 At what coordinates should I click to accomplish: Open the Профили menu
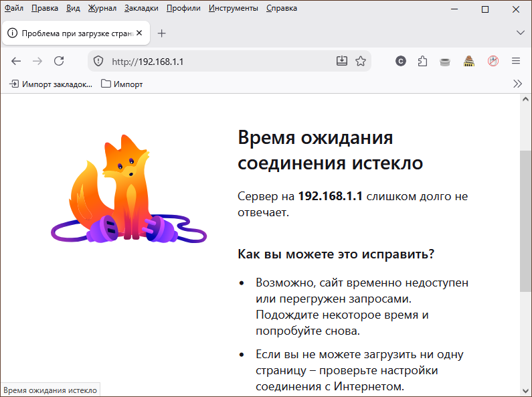tap(183, 8)
